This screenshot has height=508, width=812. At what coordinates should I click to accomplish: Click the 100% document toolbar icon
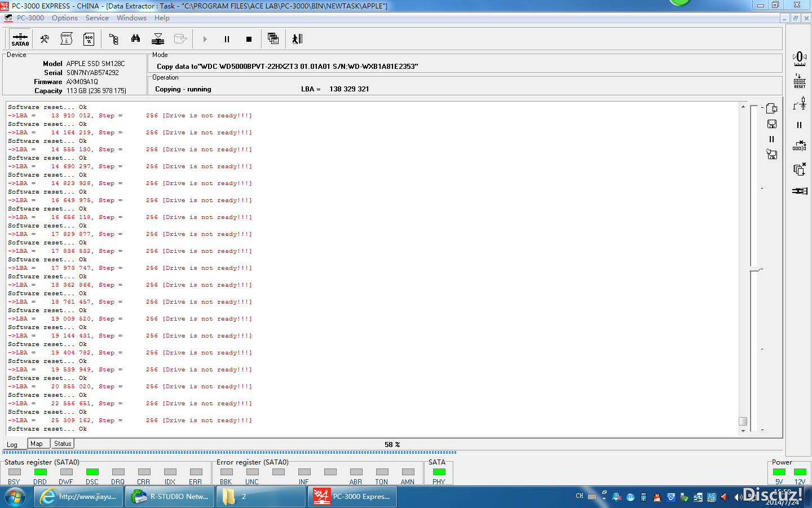pos(89,39)
